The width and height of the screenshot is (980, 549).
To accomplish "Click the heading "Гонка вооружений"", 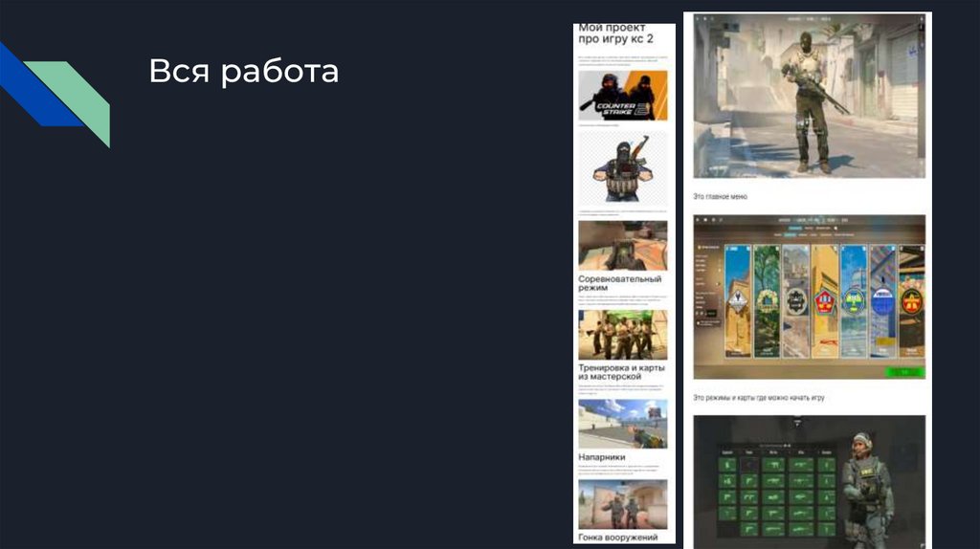I will pos(617,538).
